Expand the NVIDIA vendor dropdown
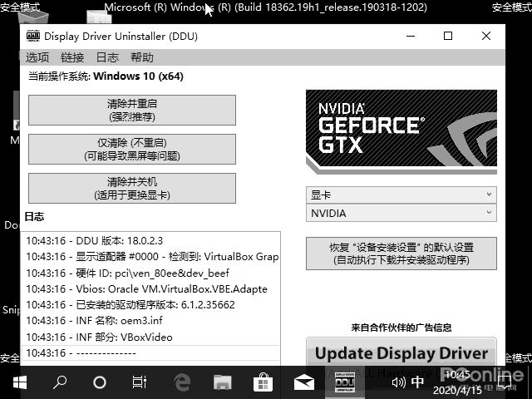The width and height of the screenshot is (532, 399). 401,213
